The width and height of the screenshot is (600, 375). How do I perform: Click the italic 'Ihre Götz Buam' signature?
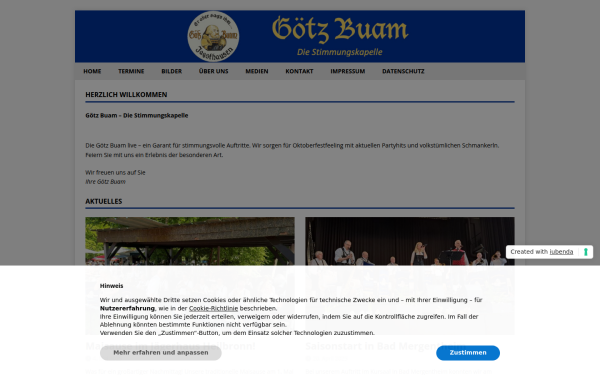(x=105, y=182)
